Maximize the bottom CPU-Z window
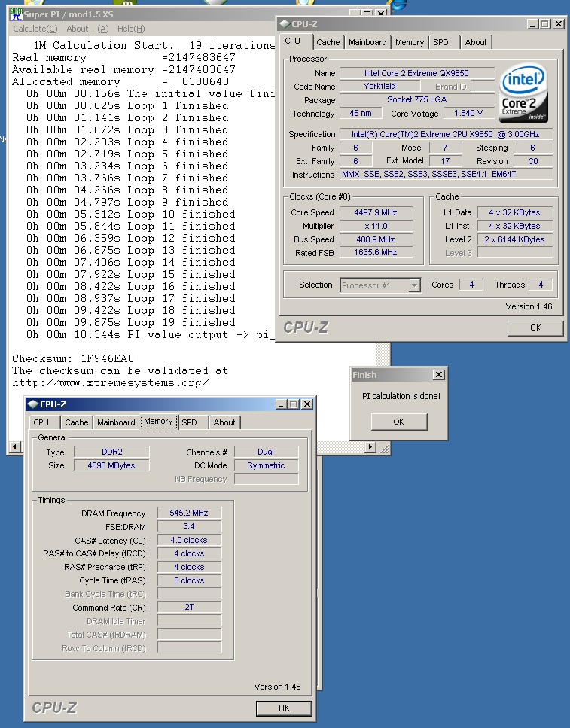 point(293,404)
